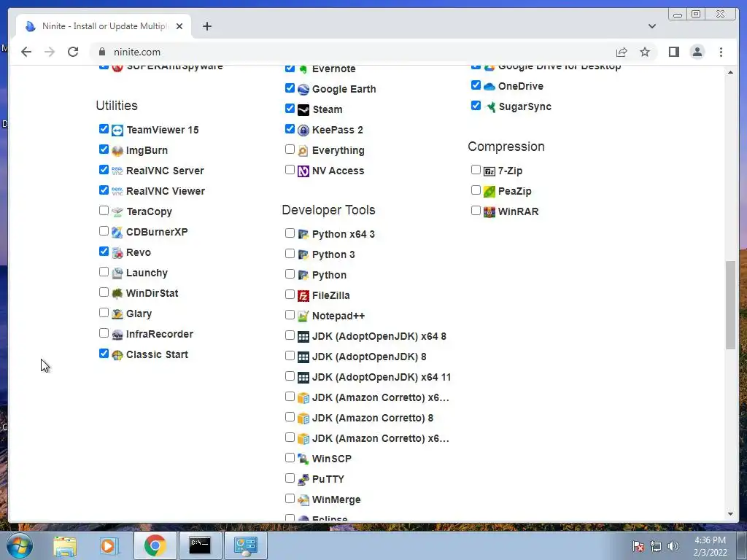Click the WinDirStat tree icon
This screenshot has width=747, height=560.
(x=117, y=293)
